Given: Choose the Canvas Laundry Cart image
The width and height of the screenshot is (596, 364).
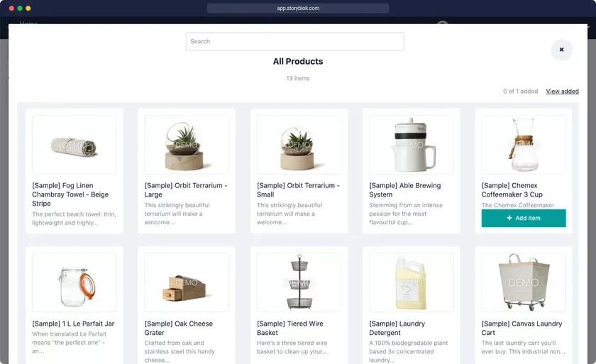Looking at the screenshot, I should tap(524, 282).
